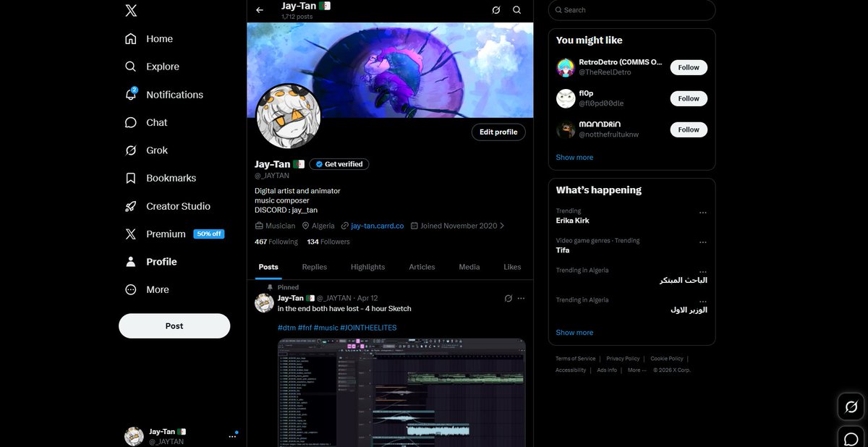
Task: Open Notifications with 2 unread badge
Action: click(x=163, y=95)
